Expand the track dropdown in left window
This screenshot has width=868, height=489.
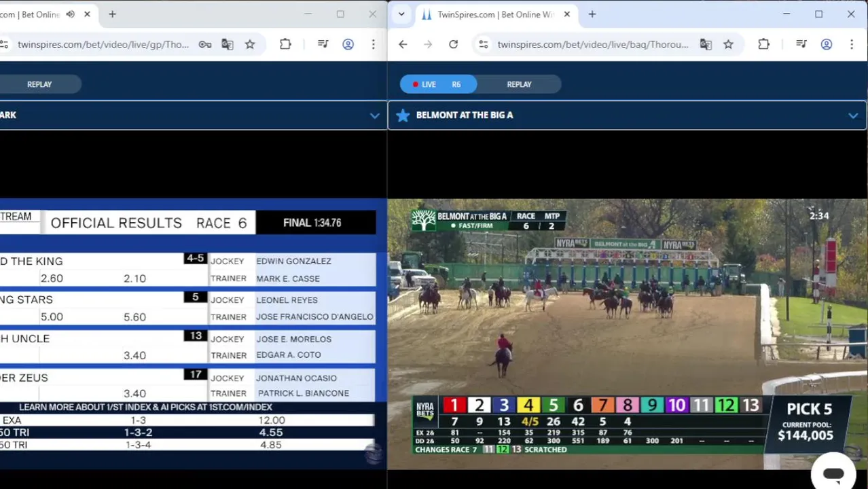click(374, 115)
